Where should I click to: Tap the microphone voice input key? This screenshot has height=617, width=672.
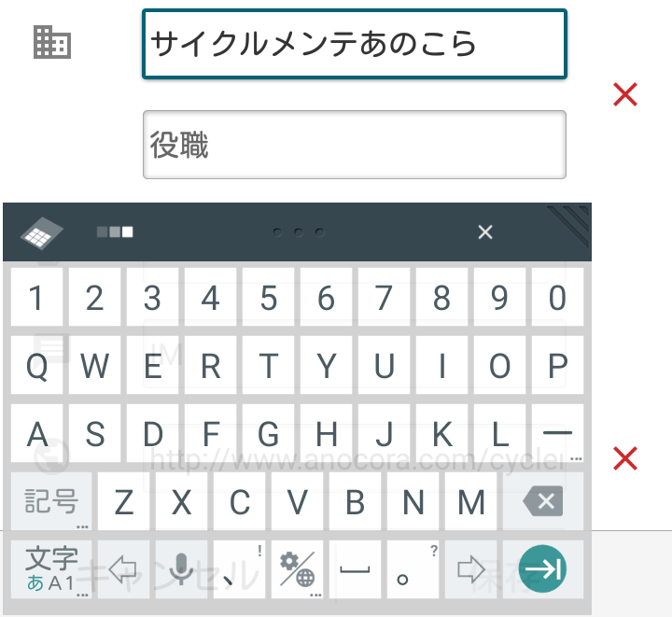pyautogui.click(x=181, y=569)
